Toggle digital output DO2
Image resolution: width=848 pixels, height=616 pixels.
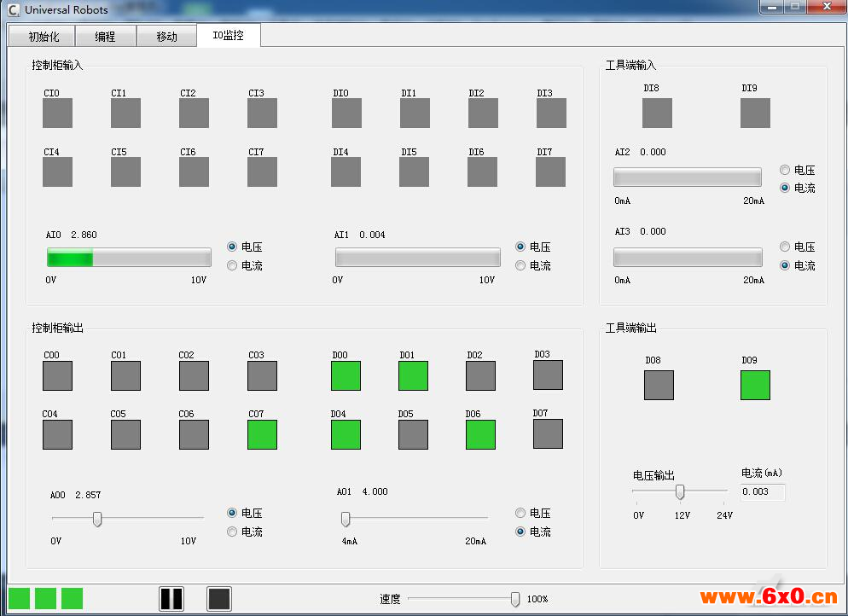click(x=481, y=376)
